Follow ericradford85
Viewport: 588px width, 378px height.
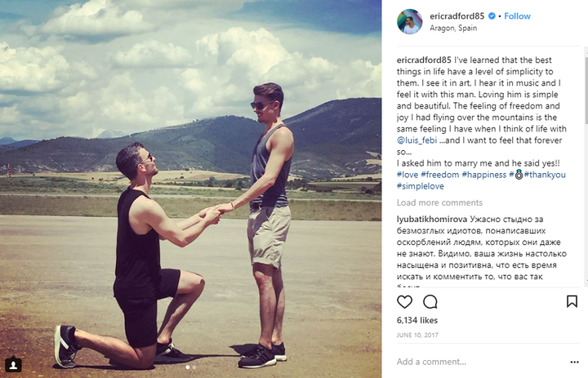tap(517, 16)
